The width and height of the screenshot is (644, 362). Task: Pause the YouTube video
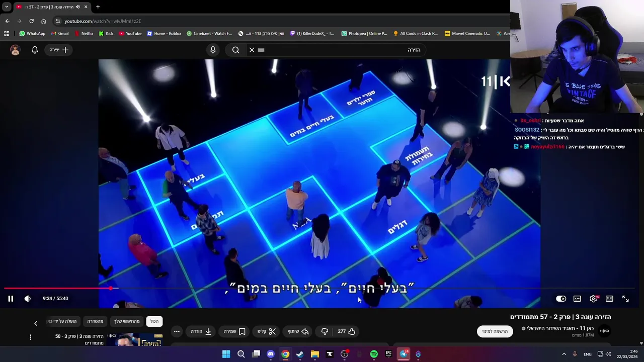(11, 299)
